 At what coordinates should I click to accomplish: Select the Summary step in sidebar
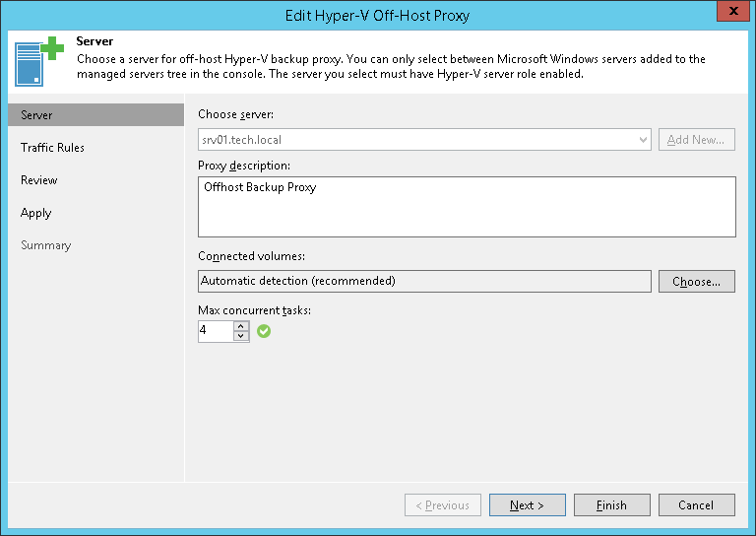[46, 245]
